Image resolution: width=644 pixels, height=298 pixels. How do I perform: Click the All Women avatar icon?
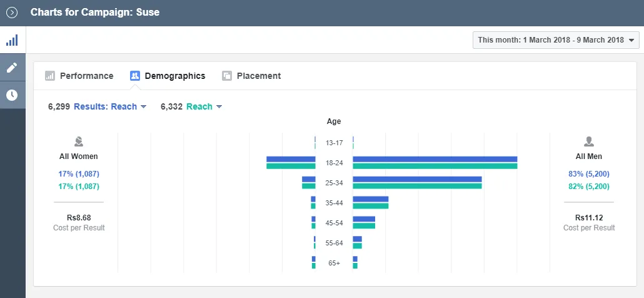[79, 142]
